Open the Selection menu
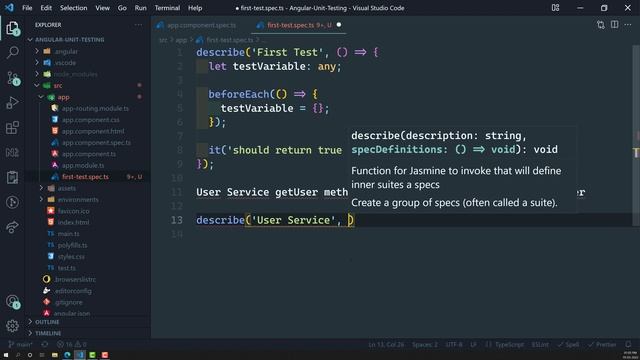Screen dimensions: 640x360 point(73,8)
